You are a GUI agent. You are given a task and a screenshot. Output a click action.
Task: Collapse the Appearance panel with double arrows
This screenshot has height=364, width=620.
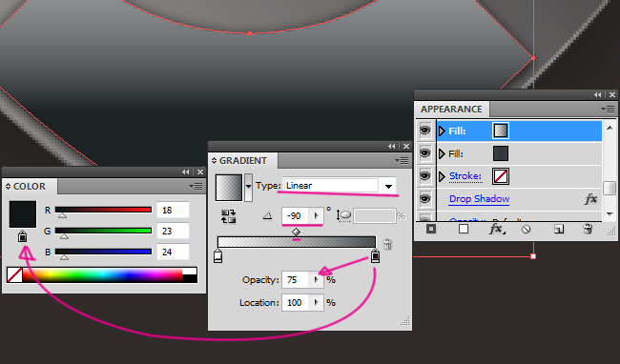tap(597, 94)
